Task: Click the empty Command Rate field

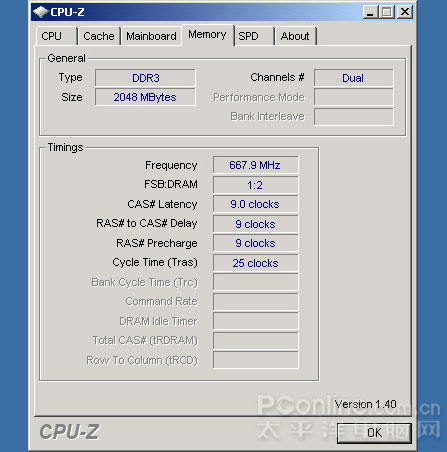Action: point(256,302)
